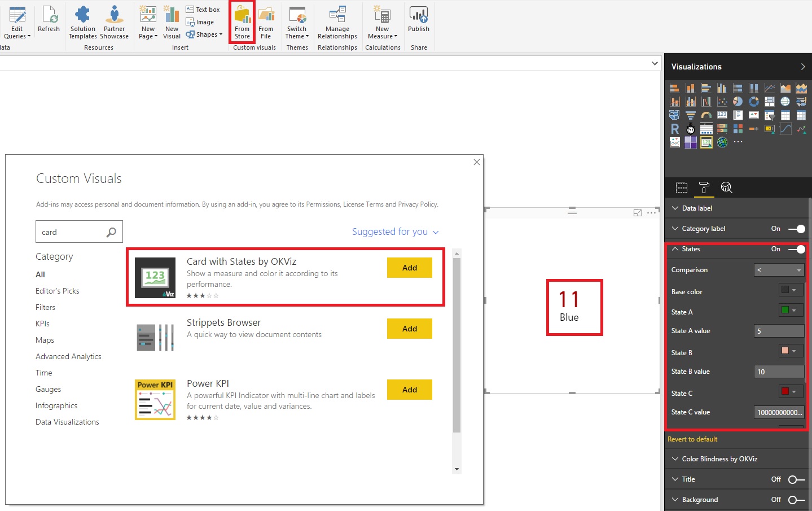Select the Editor's Picks category

(58, 291)
